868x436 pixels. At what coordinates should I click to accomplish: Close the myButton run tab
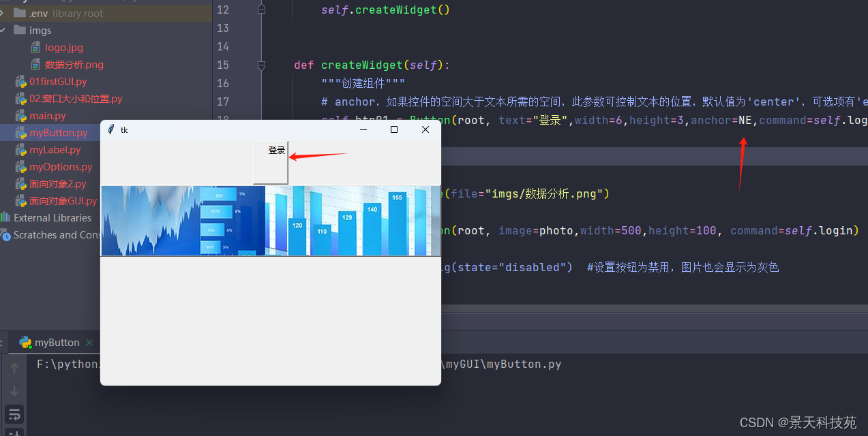pos(89,343)
